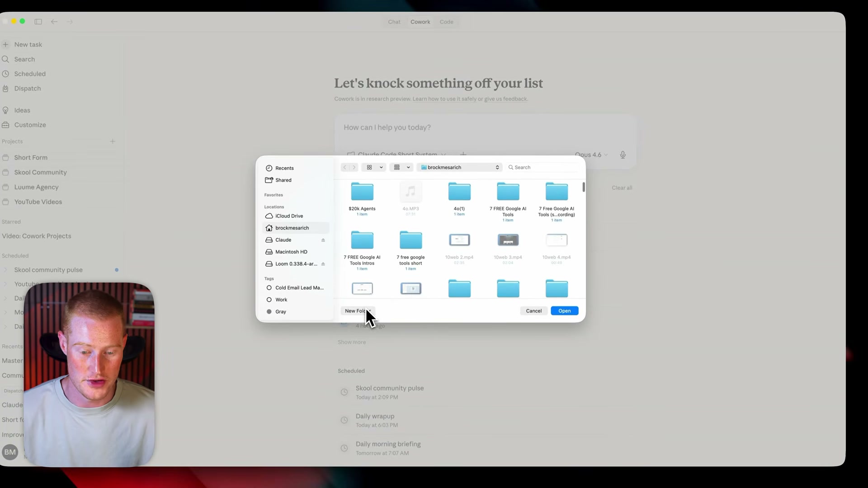Go back with the left arrow
The width and height of the screenshot is (868, 488).
click(x=54, y=22)
